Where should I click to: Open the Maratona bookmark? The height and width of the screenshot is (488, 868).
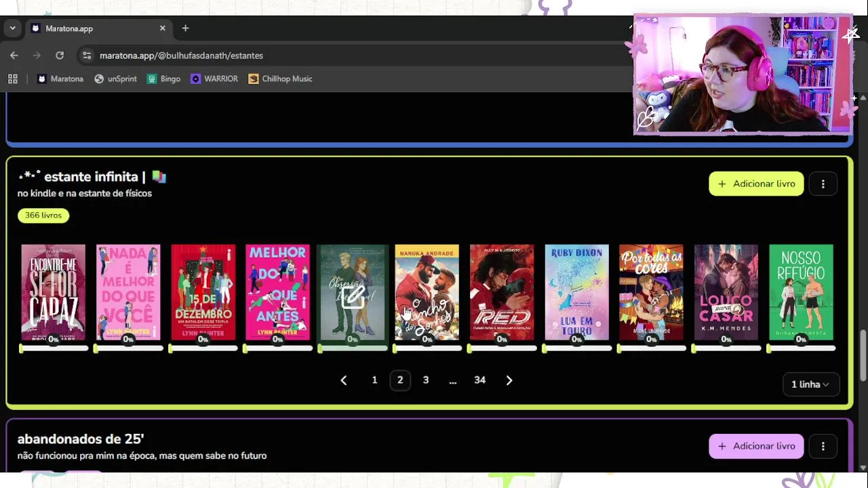pos(60,79)
